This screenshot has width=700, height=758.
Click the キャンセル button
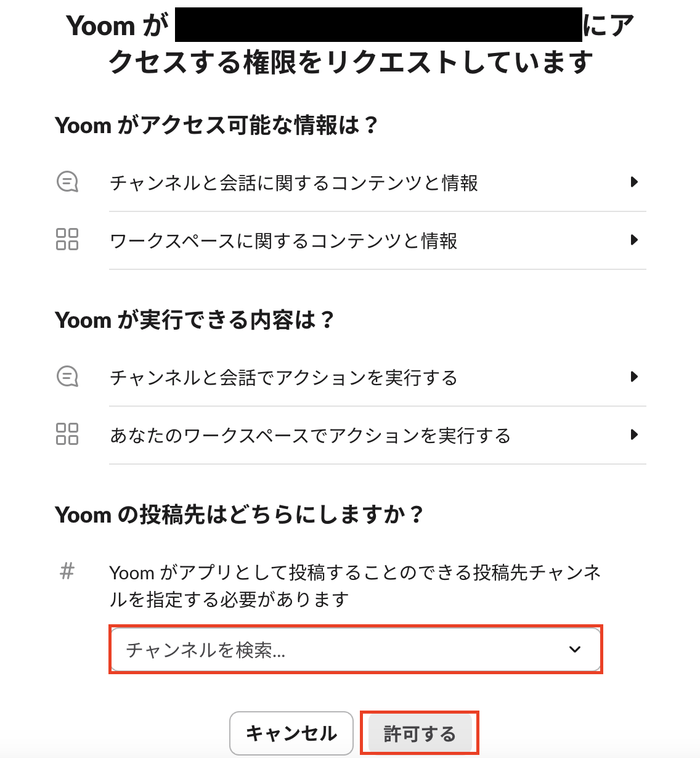291,733
